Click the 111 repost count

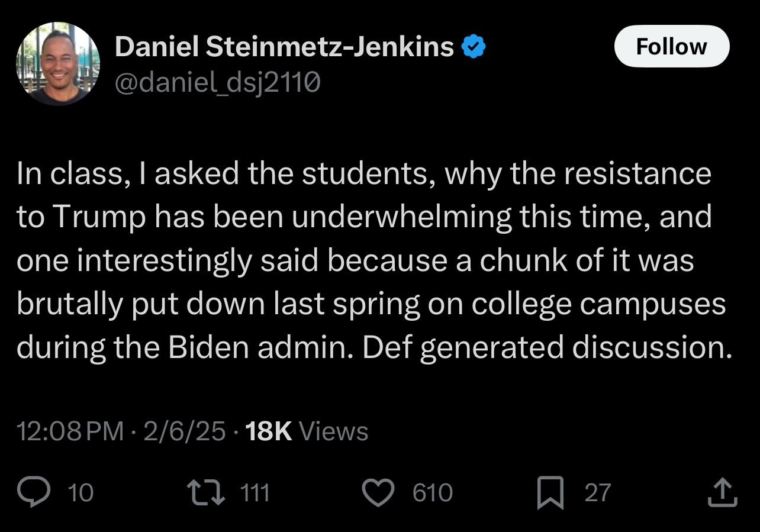[x=255, y=493]
